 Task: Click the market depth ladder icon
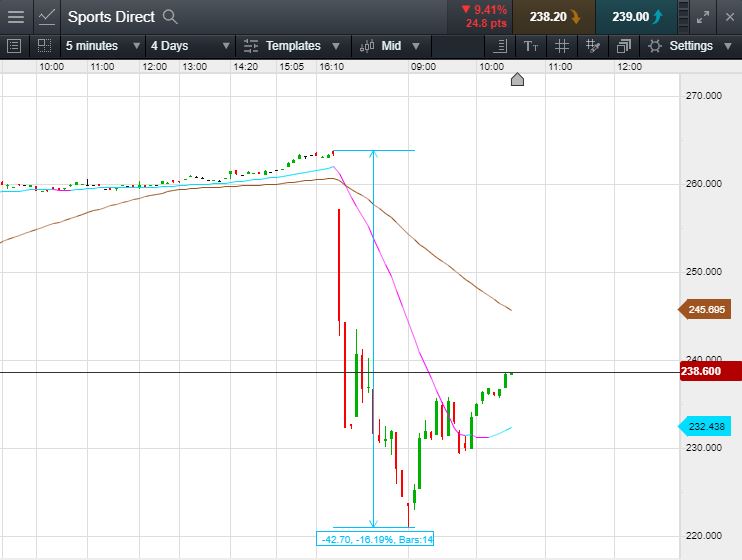coord(683,17)
